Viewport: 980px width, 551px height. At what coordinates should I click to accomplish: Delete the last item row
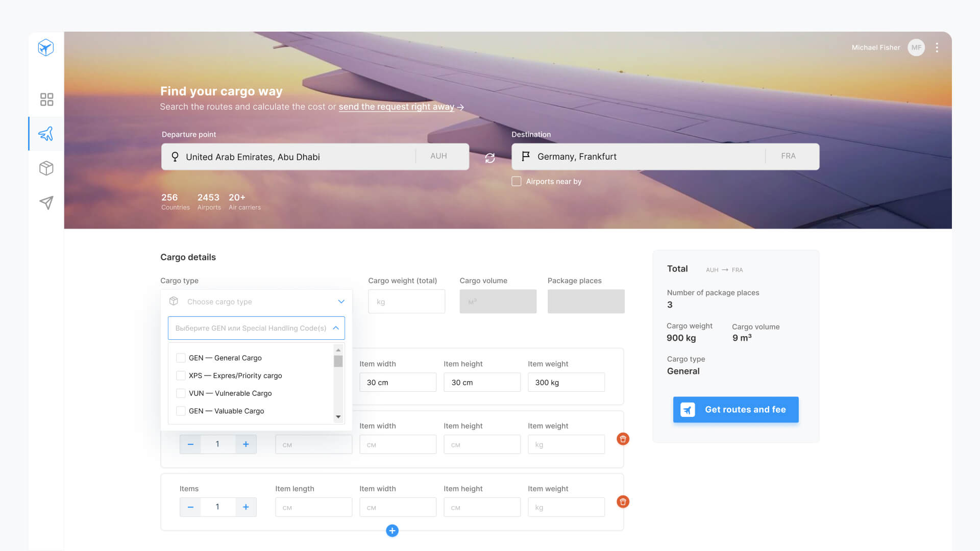(623, 502)
